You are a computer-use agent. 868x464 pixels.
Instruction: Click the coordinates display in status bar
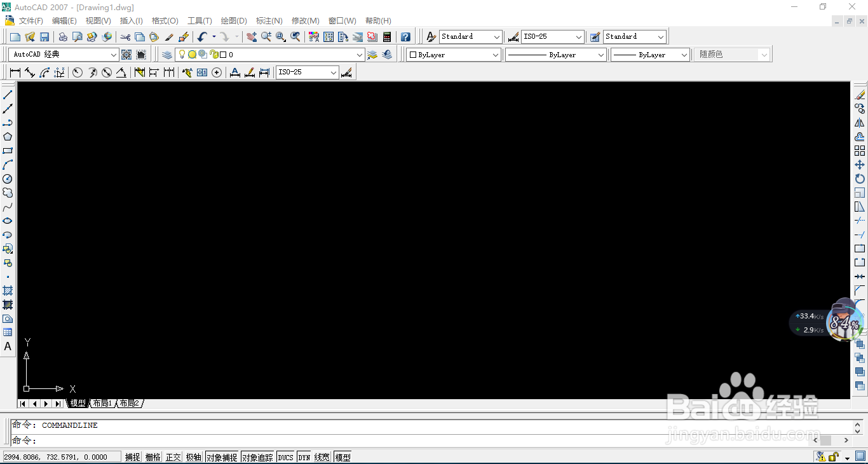click(x=62, y=457)
